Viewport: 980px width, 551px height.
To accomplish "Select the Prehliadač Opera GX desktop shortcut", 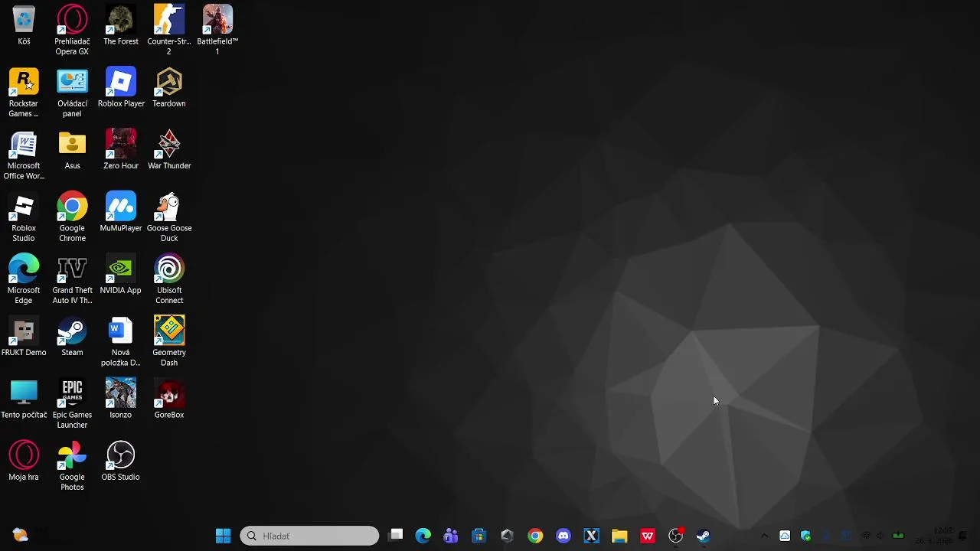I will tap(72, 31).
